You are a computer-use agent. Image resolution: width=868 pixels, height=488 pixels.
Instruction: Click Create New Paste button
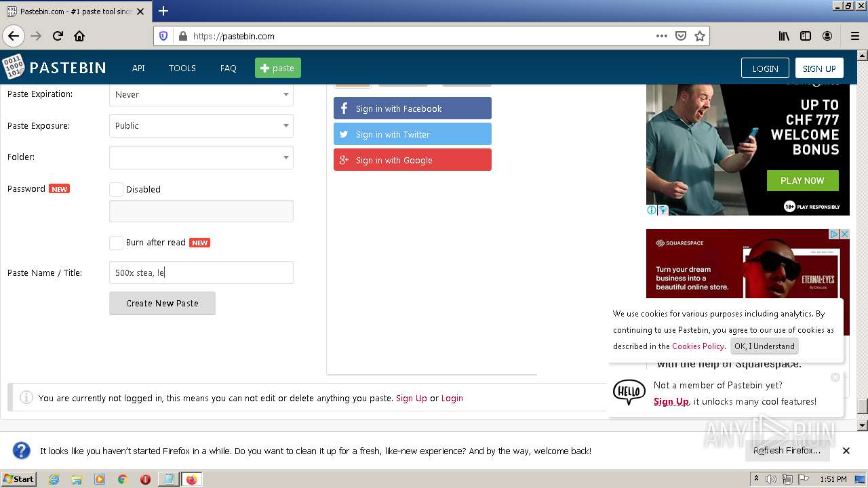click(162, 303)
